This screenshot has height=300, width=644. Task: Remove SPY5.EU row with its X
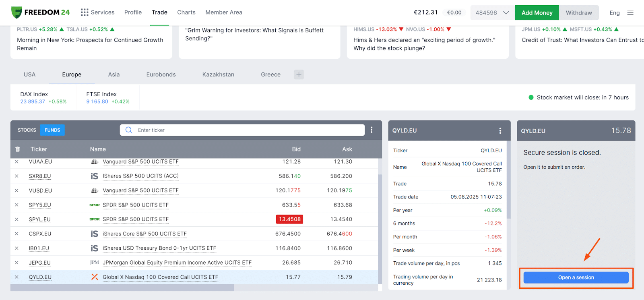coord(17,205)
